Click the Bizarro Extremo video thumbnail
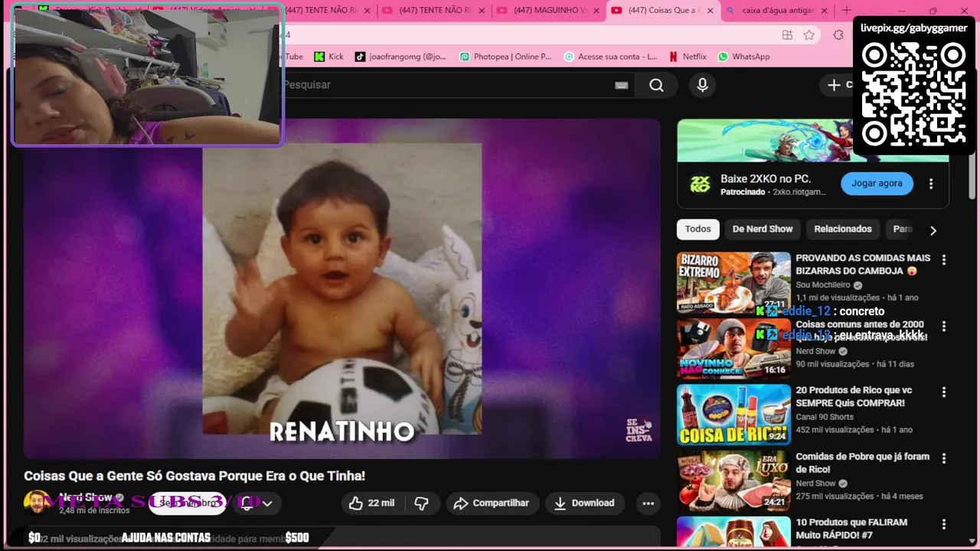 (733, 283)
